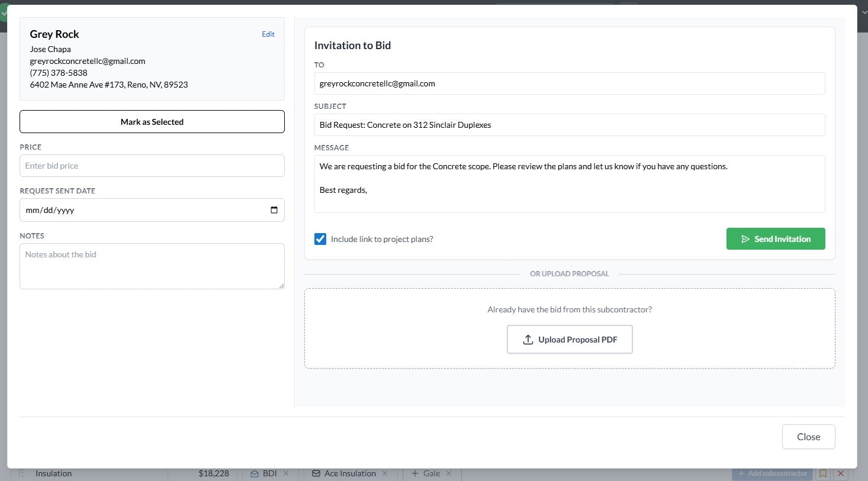Click the Upload Proposal PDF upload icon
Viewport: 868px width, 481px height.
tap(528, 339)
